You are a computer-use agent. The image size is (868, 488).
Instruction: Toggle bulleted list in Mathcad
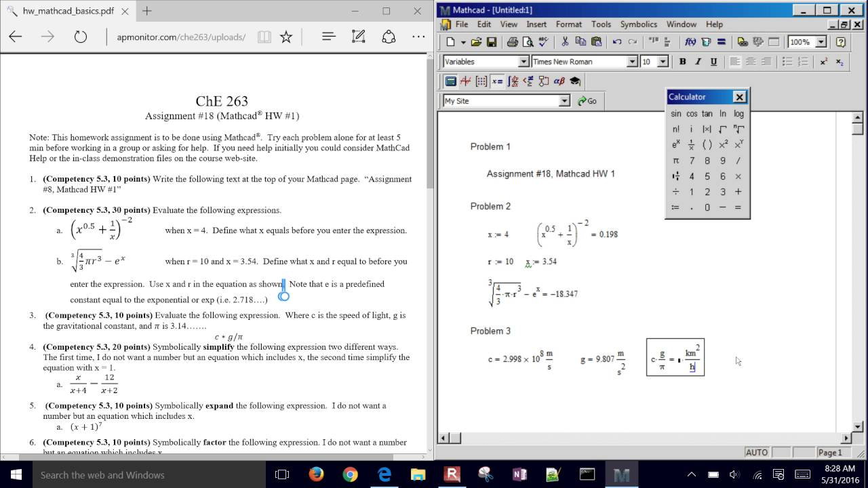(x=787, y=62)
